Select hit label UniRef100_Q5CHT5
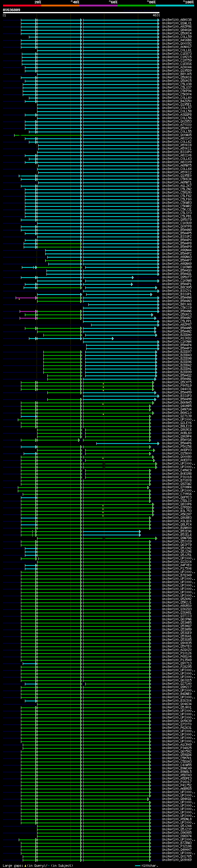Image resolution: width=197 pixels, height=868 pixels. pos(177,382)
